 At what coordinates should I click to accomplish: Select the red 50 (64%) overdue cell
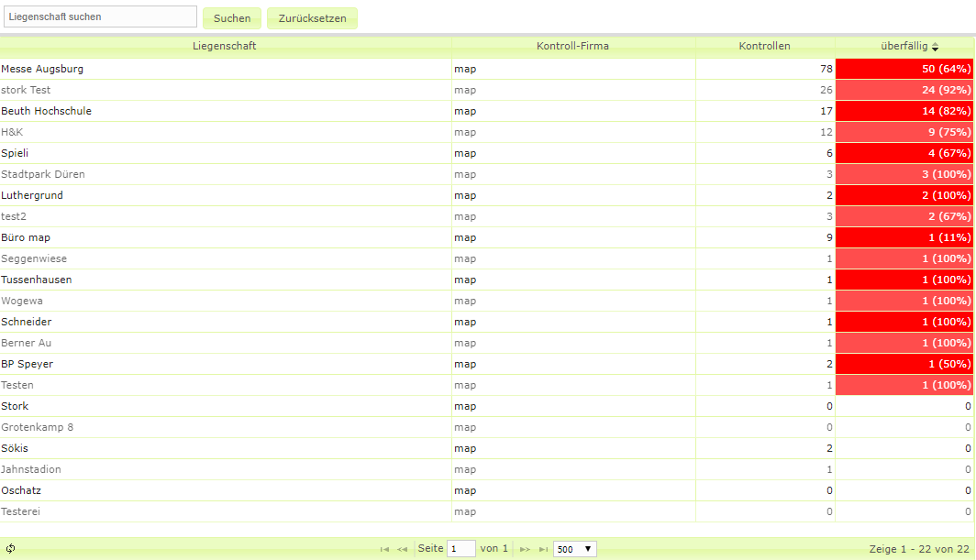904,69
